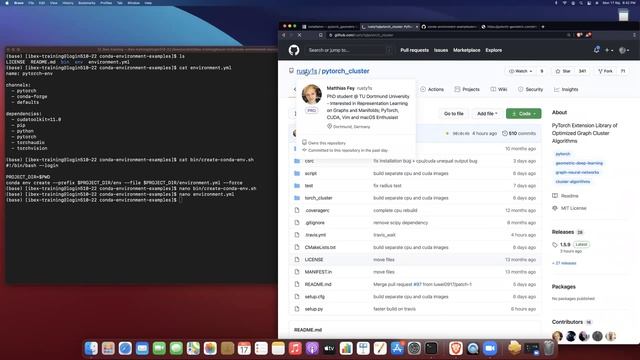Image resolution: width=640 pixels, height=360 pixels.
Task: Open Calendar showing 17 in the Dock
Action: pos(244,348)
